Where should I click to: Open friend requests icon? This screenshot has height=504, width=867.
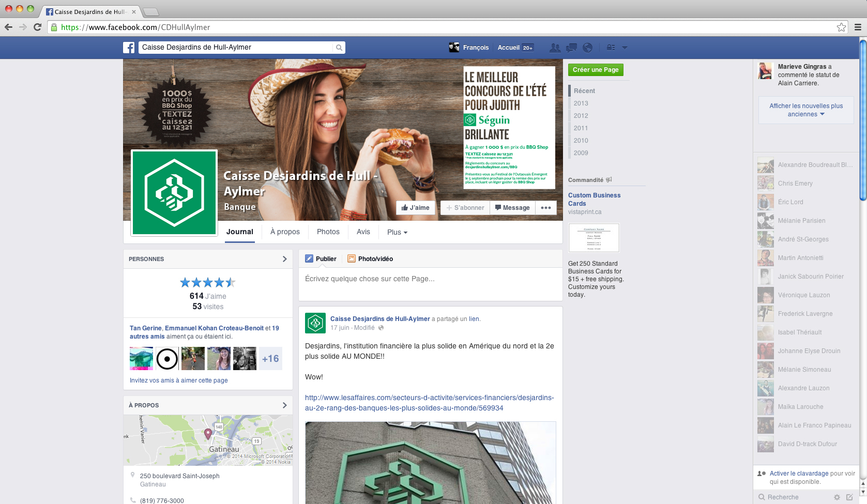pos(555,48)
